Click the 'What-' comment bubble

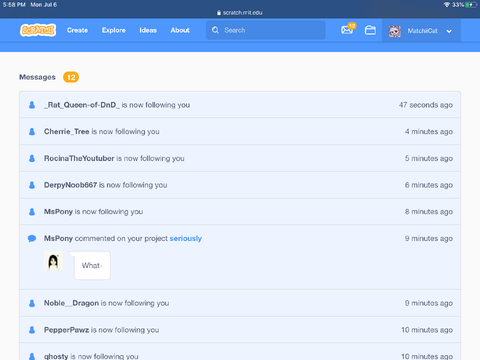92,265
